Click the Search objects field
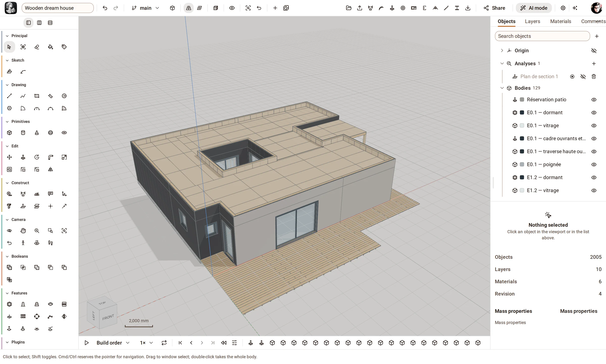606x364 pixels. (x=542, y=36)
